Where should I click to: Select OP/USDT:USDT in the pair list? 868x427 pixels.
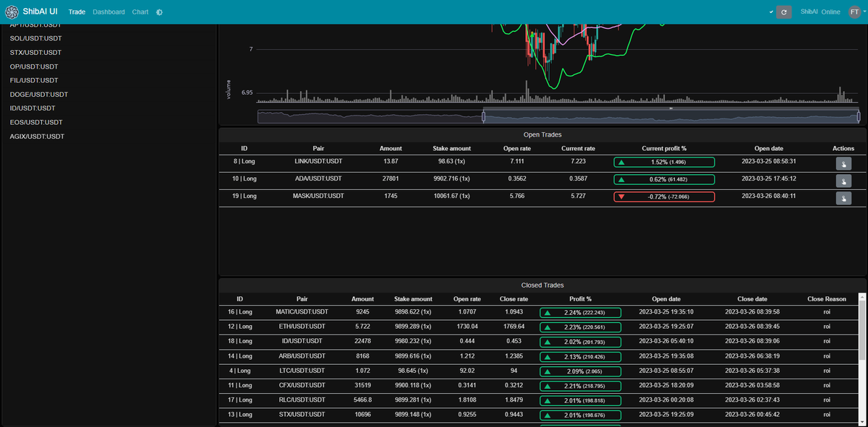(34, 66)
